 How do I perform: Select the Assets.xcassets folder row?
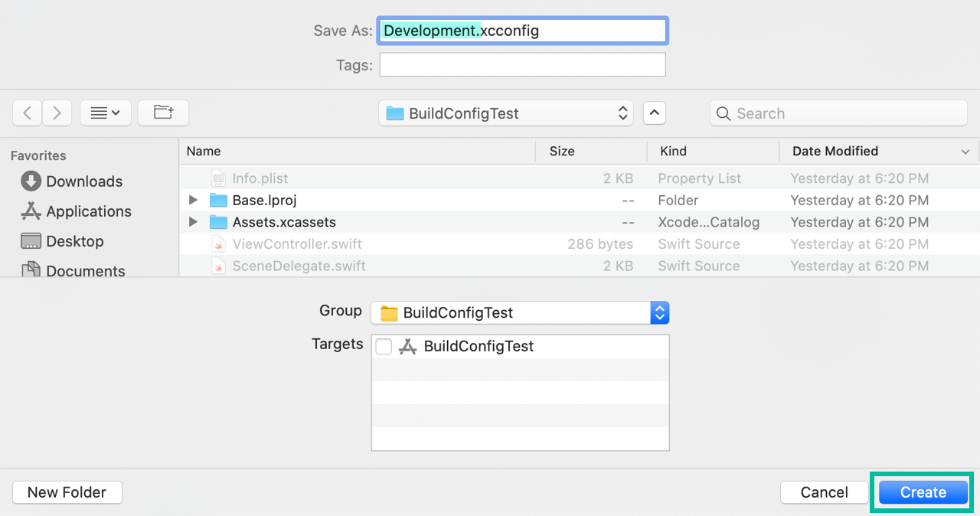[284, 223]
